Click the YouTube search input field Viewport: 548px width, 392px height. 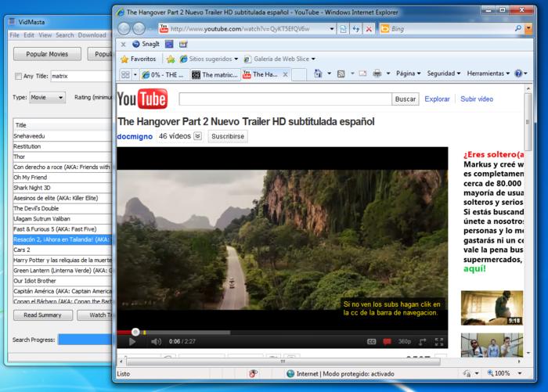(x=285, y=99)
